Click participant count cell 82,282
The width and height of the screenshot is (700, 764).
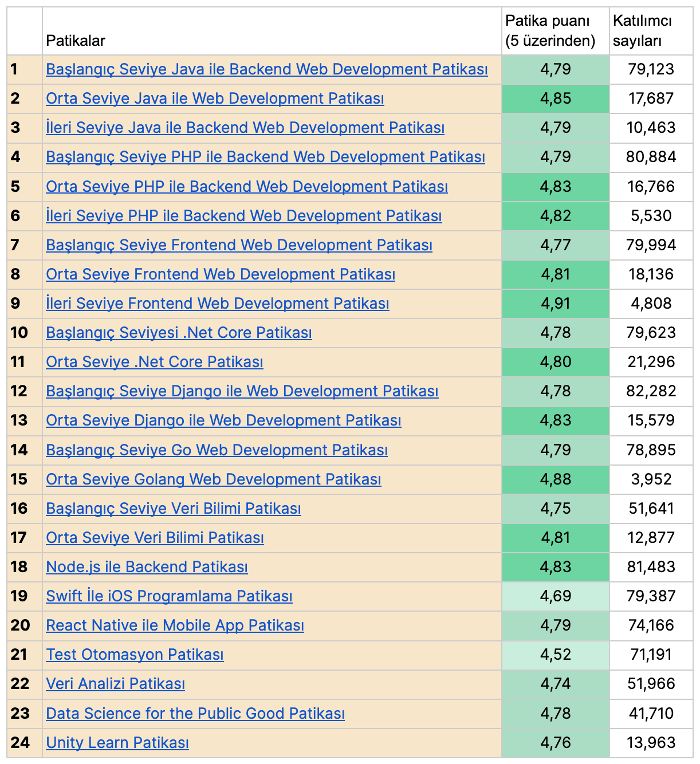tap(651, 391)
